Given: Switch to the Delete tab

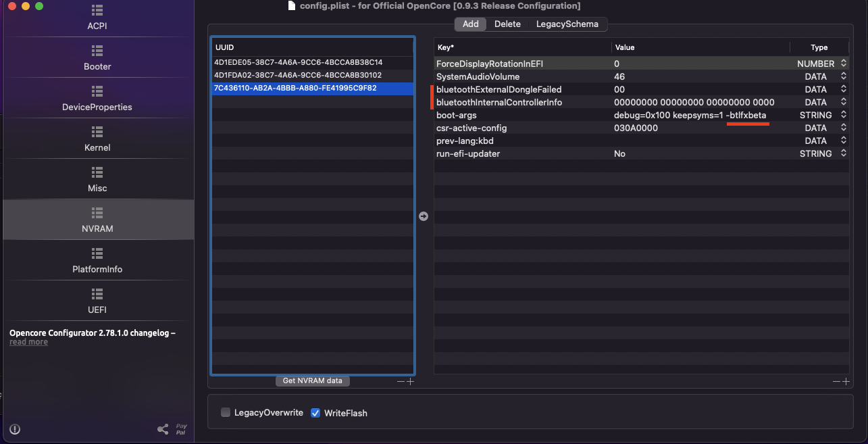Looking at the screenshot, I should [507, 24].
